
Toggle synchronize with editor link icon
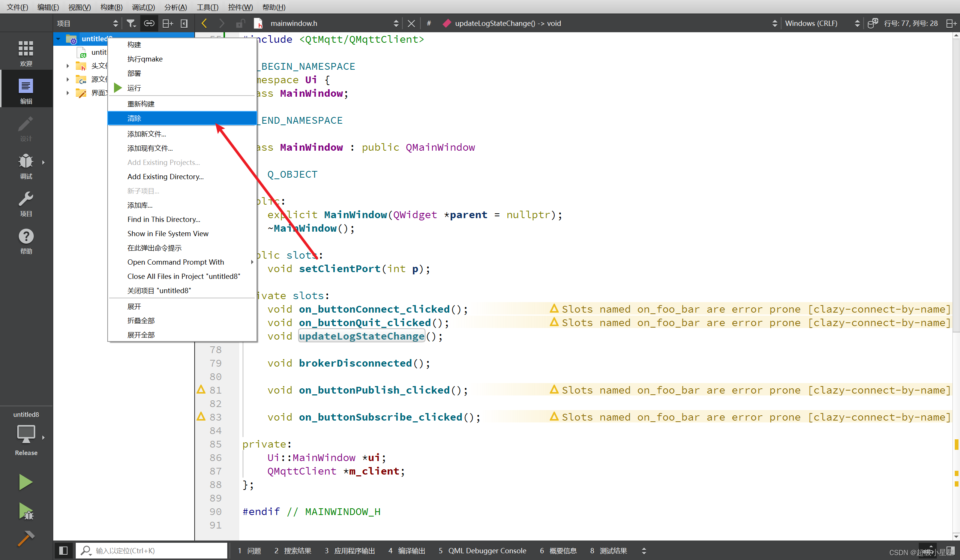[149, 24]
